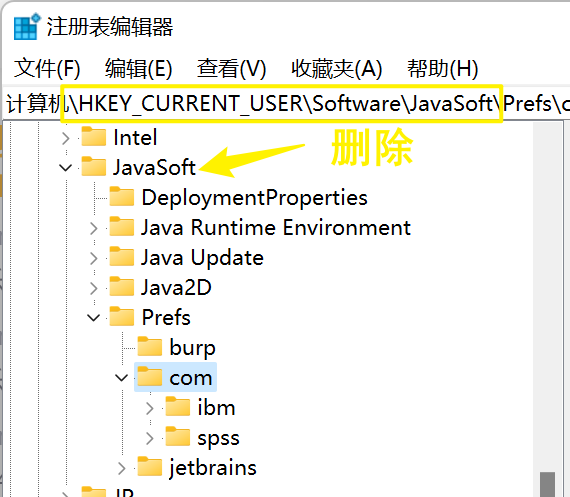Click the Prefs folder icon
This screenshot has width=570, height=497.
(121, 316)
